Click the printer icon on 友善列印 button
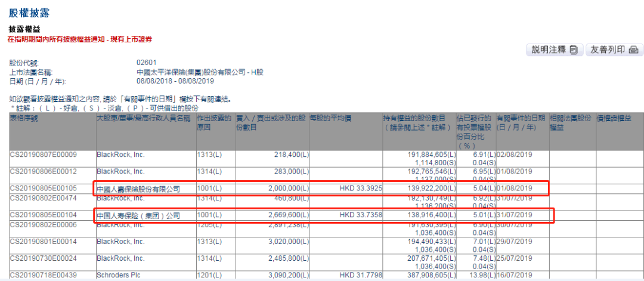The image size is (644, 281). pyautogui.click(x=633, y=51)
